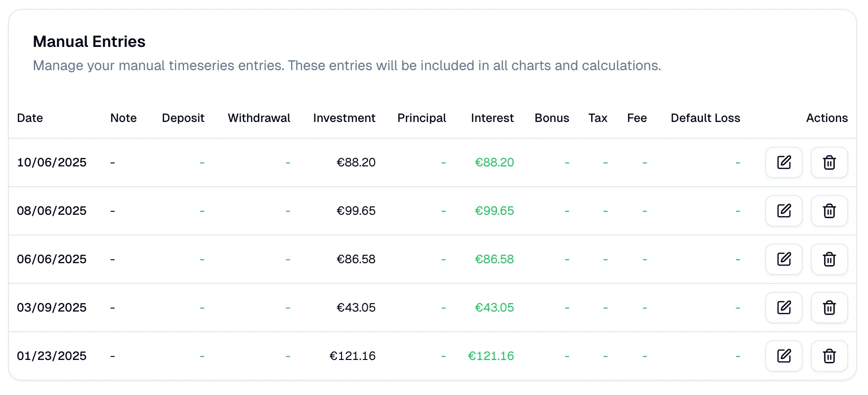Click the pencil icon for the 03/09/2025 row
The height and width of the screenshot is (395, 868).
pos(783,308)
